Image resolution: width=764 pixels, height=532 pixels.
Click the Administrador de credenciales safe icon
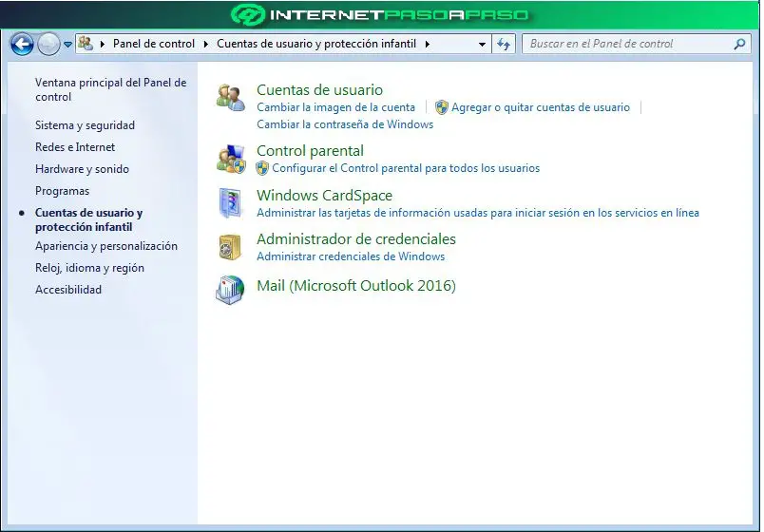[230, 247]
